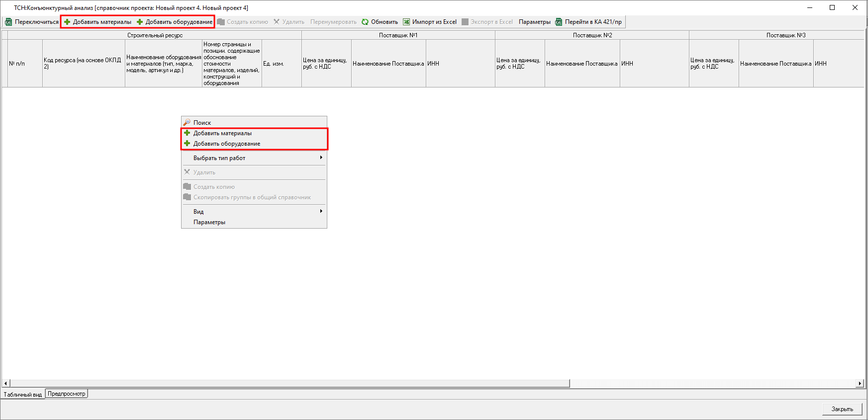Click the Переключиться icon in toolbar
The image size is (868, 420).
[8, 22]
